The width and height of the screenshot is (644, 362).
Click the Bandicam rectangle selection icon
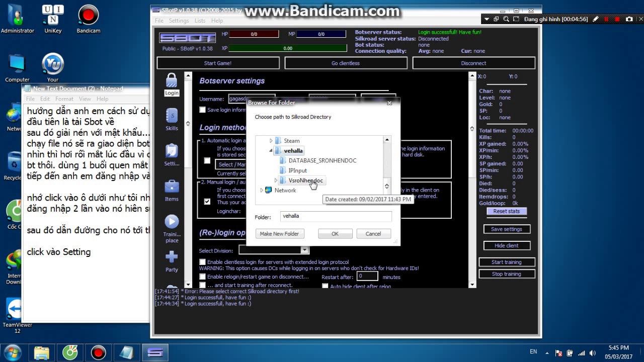tap(516, 19)
